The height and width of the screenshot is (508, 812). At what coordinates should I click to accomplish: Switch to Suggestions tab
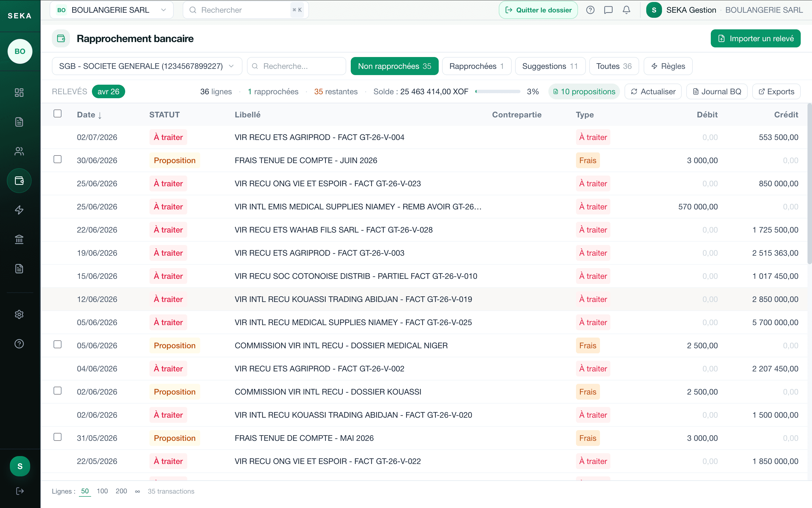(550, 66)
